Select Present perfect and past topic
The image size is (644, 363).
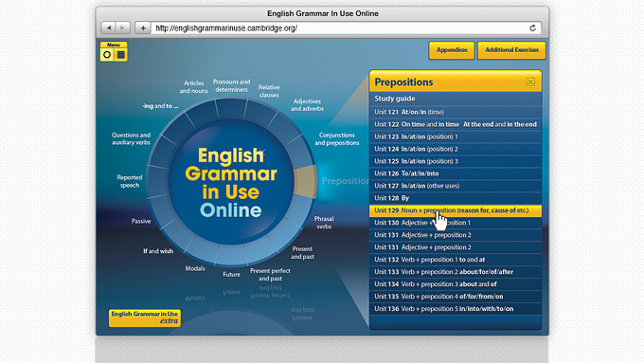click(270, 274)
